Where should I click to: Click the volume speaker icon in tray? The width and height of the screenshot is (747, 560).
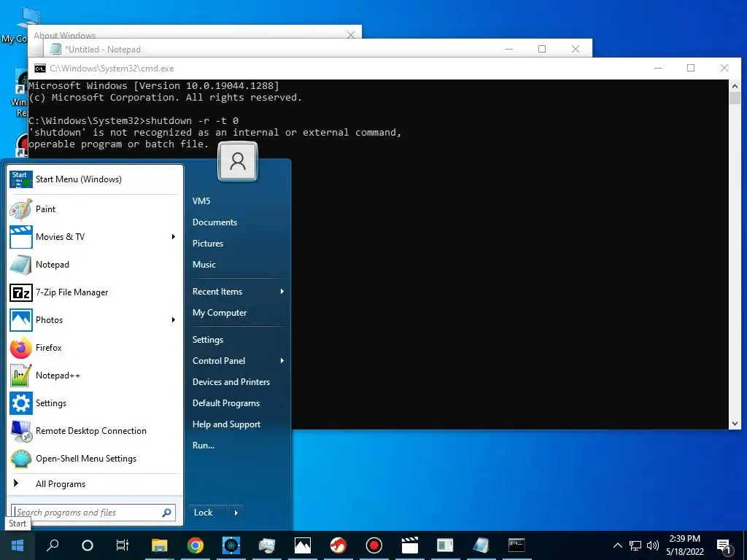pyautogui.click(x=653, y=545)
